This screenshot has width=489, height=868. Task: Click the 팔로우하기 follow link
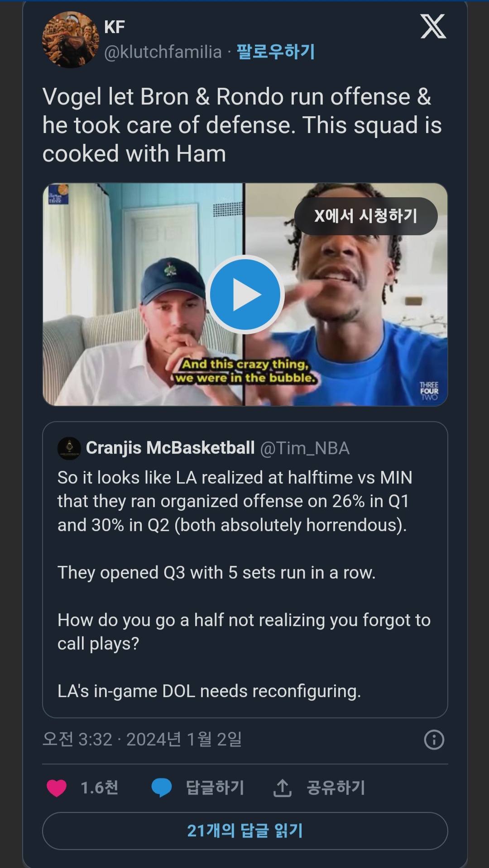(276, 52)
